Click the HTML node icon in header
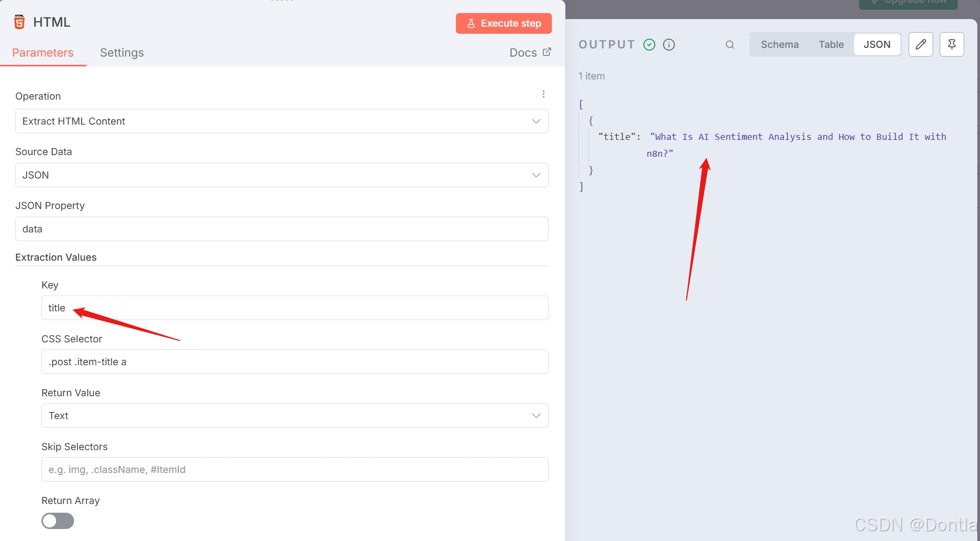 pos(20,22)
